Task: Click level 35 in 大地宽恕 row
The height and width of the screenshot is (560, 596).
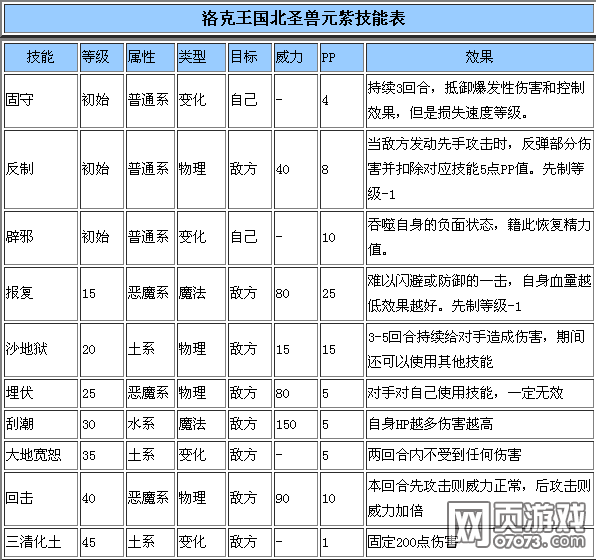Action: pyautogui.click(x=89, y=456)
